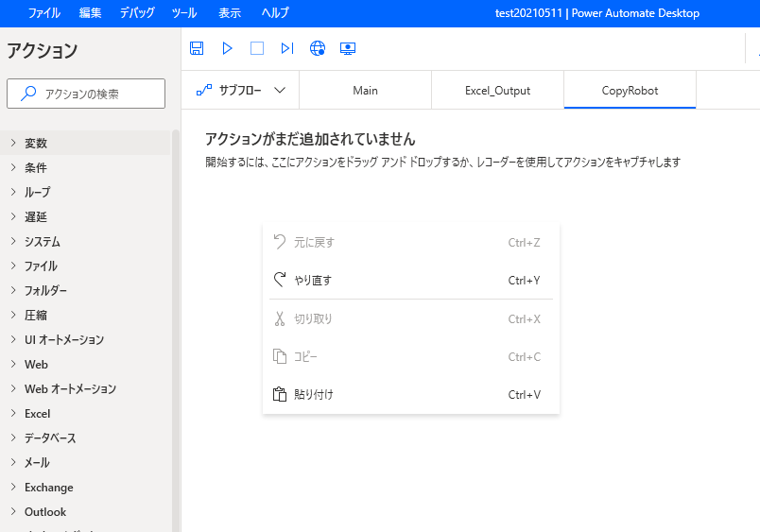Switch to the Main tab
Screen dimensions: 760x532
point(365,91)
